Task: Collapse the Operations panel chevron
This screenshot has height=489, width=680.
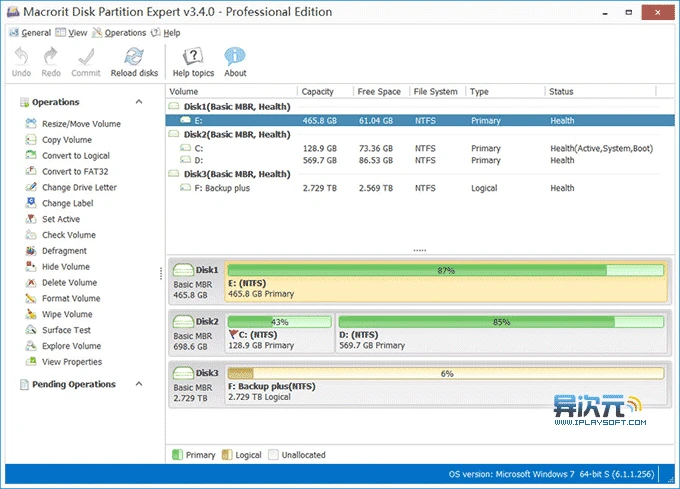Action: [139, 102]
